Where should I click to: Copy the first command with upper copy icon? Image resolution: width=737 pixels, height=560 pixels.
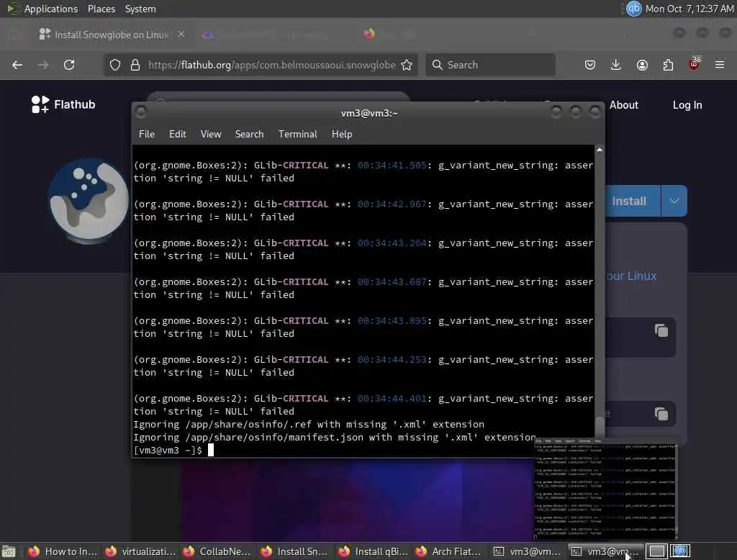pos(661,331)
